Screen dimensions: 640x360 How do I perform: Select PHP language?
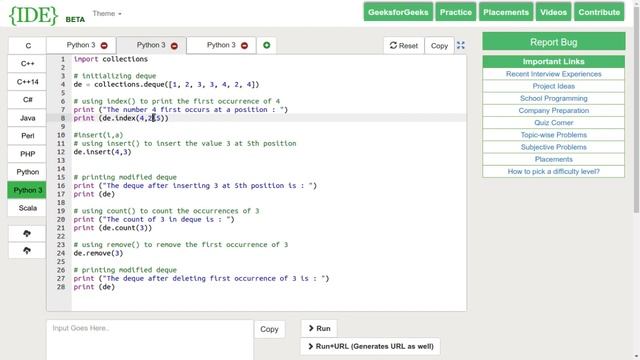27,154
